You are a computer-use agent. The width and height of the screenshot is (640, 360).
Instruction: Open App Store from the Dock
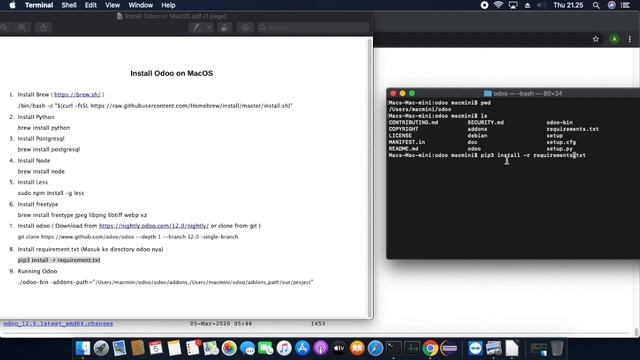[302, 348]
